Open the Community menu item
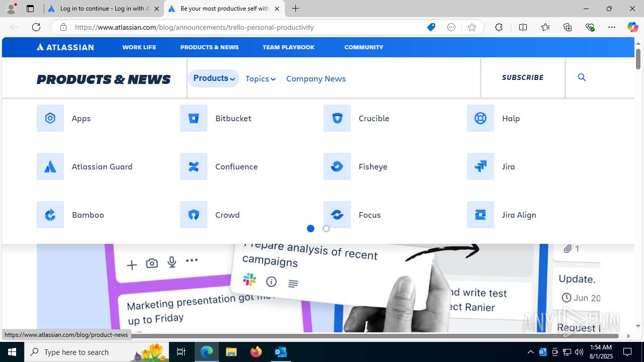 [x=364, y=47]
